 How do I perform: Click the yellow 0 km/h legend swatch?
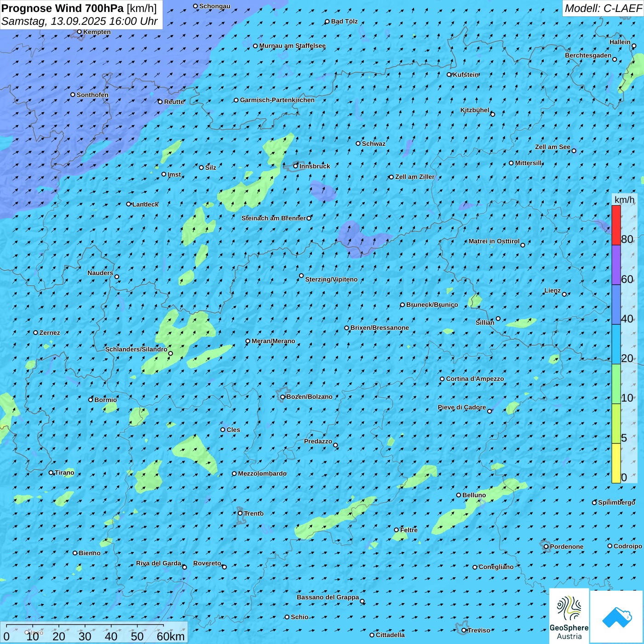coord(616,463)
